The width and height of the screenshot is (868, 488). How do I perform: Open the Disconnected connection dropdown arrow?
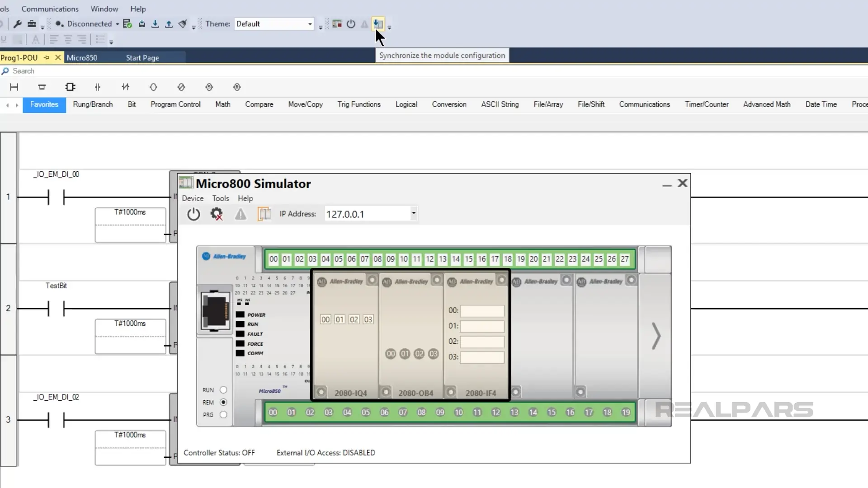click(x=117, y=24)
